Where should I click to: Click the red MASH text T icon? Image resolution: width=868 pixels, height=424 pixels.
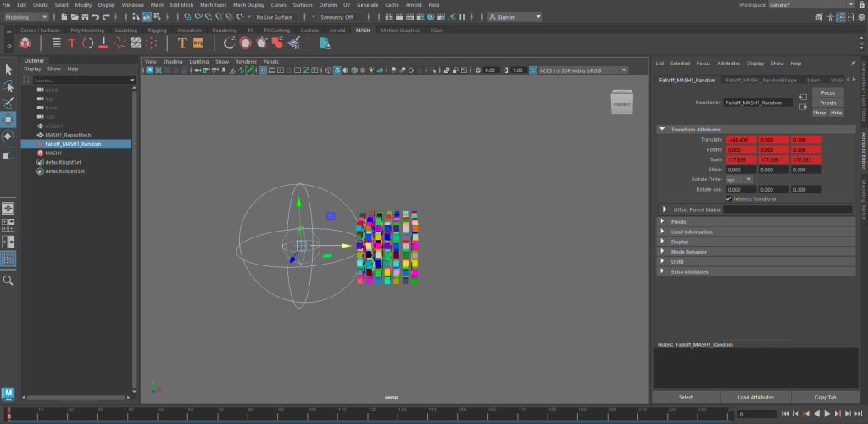click(x=72, y=43)
